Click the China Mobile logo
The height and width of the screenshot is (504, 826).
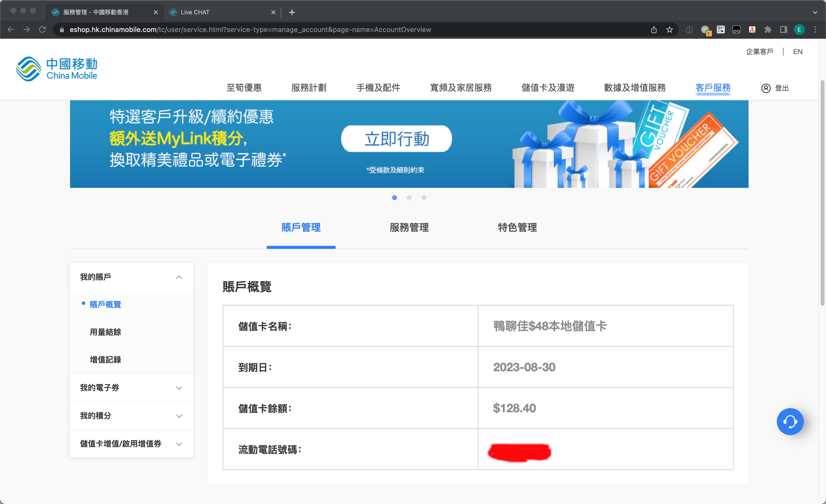tap(57, 69)
